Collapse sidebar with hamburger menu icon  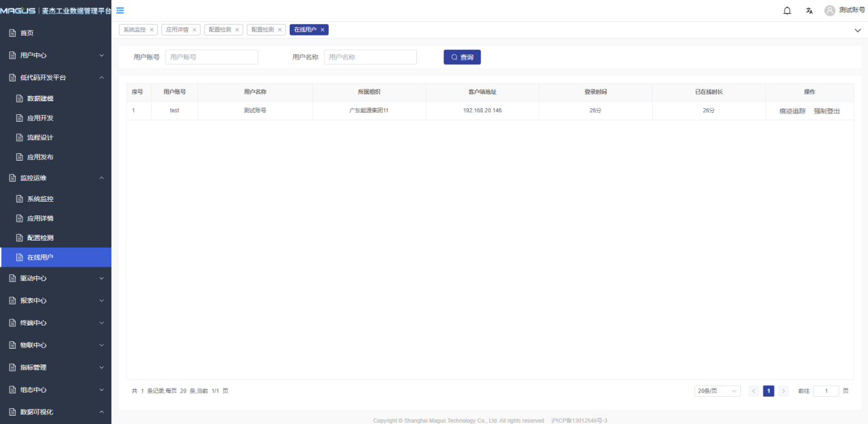120,10
